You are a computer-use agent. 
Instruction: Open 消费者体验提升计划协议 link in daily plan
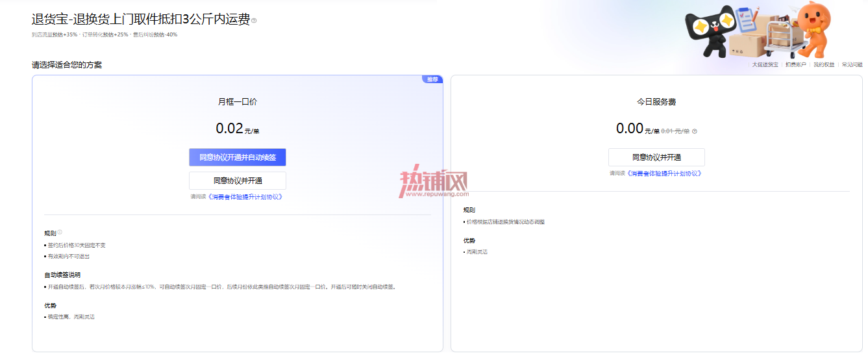point(664,174)
